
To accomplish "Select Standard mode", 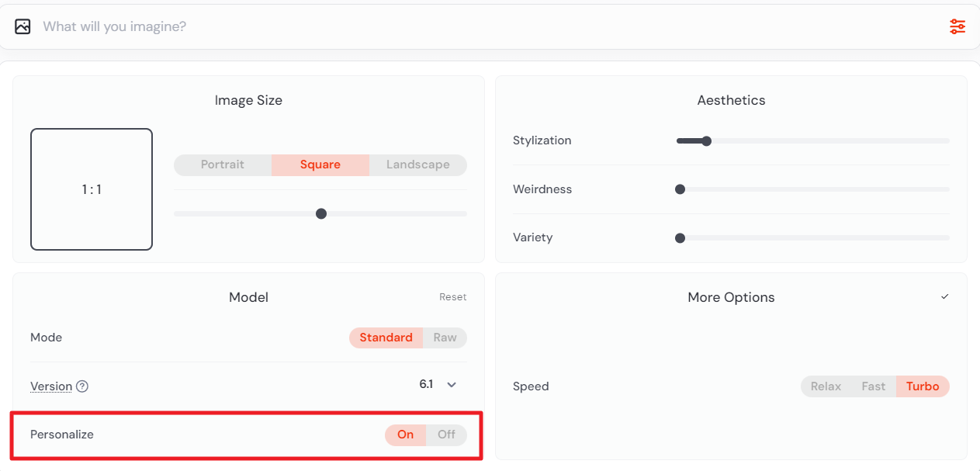I will click(386, 338).
